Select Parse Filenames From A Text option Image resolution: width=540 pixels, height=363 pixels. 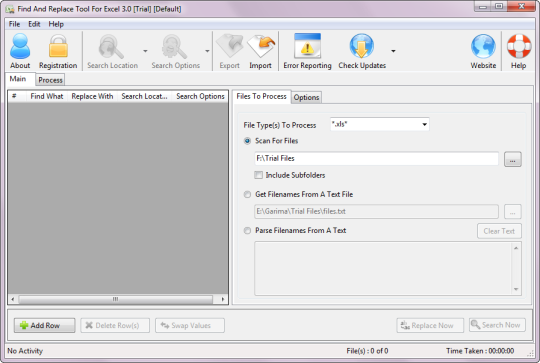(247, 231)
